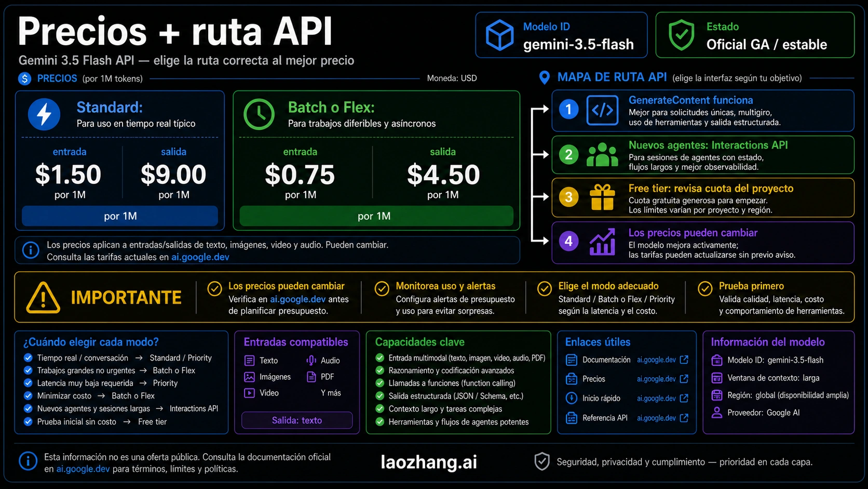Toggle the 'Trabajos grandes no urgentes' checkmark
Screen dimensions: 868x489
[28, 371]
